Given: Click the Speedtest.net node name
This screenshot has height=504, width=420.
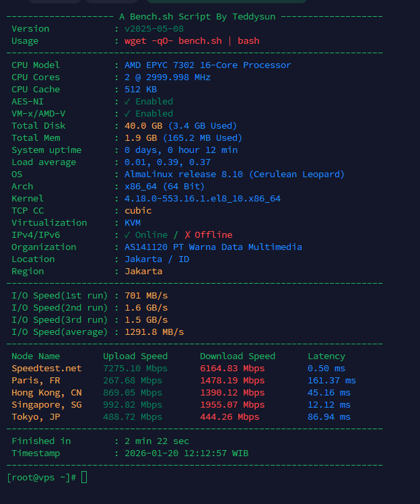Looking at the screenshot, I should [46, 369].
